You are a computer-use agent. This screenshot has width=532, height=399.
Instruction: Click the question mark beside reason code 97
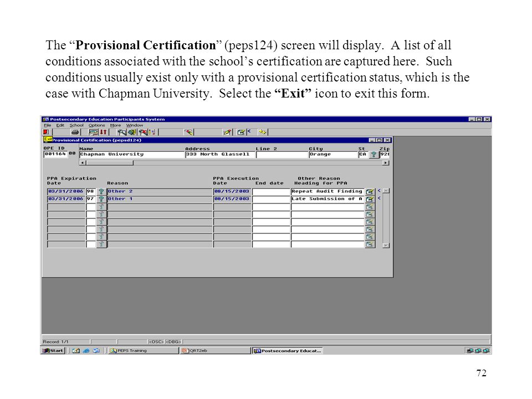tap(101, 199)
